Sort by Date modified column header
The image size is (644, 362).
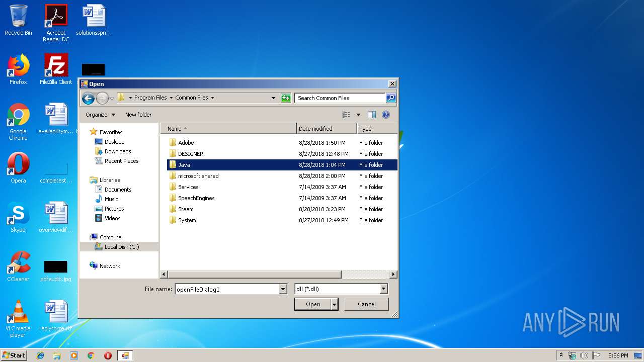tap(327, 129)
